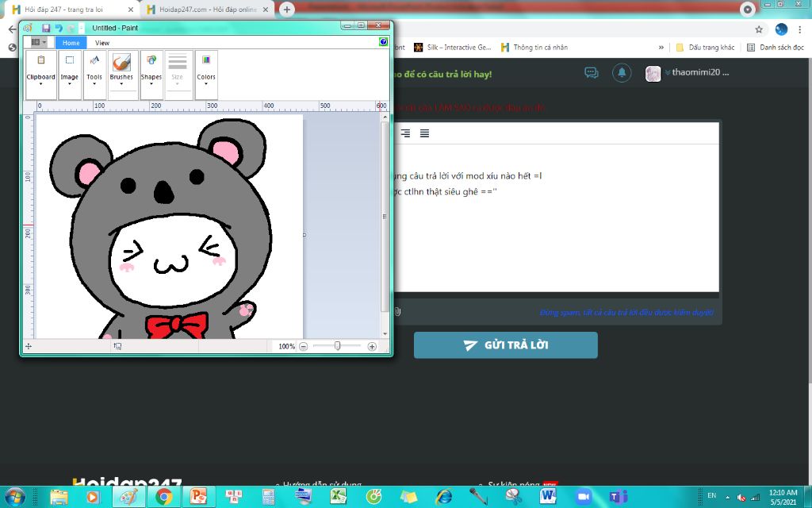Click the canvas right-edge resize handle
Viewport: 812px width, 508px height.
[304, 235]
